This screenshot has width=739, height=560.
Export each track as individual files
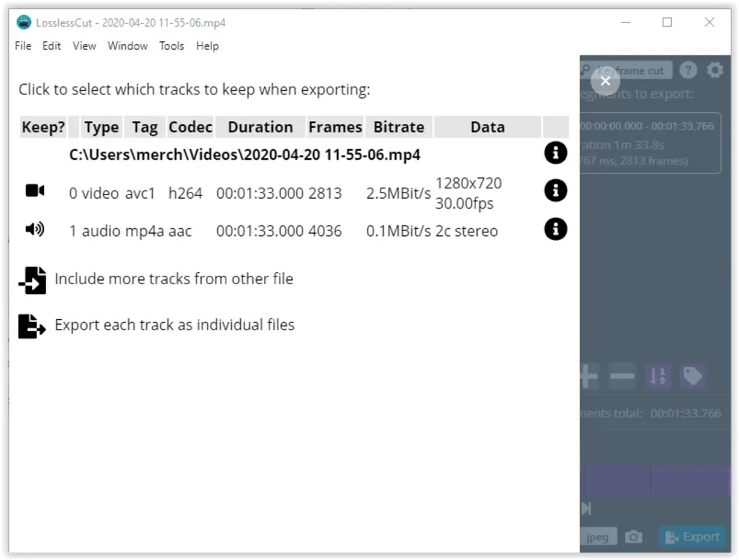pyautogui.click(x=174, y=324)
